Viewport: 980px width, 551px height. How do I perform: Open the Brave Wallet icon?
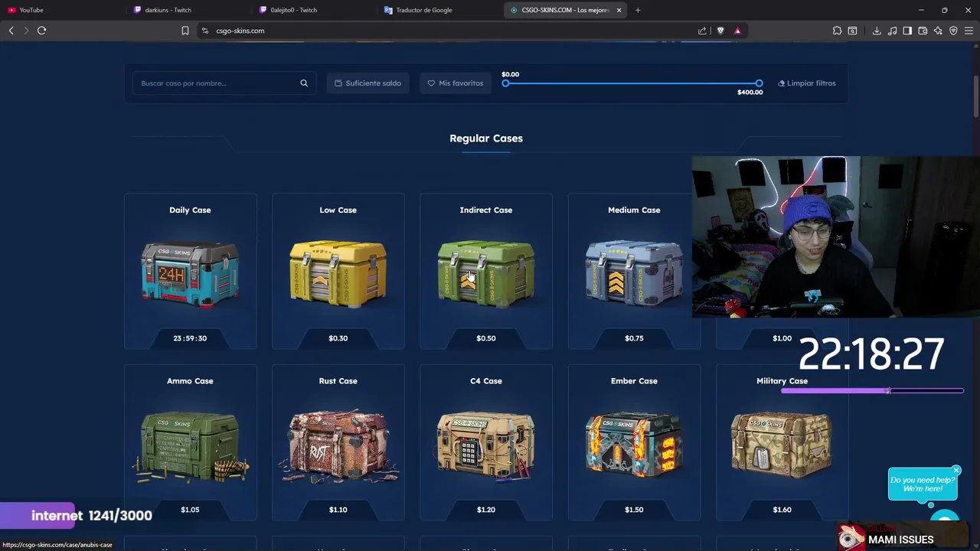(x=923, y=31)
